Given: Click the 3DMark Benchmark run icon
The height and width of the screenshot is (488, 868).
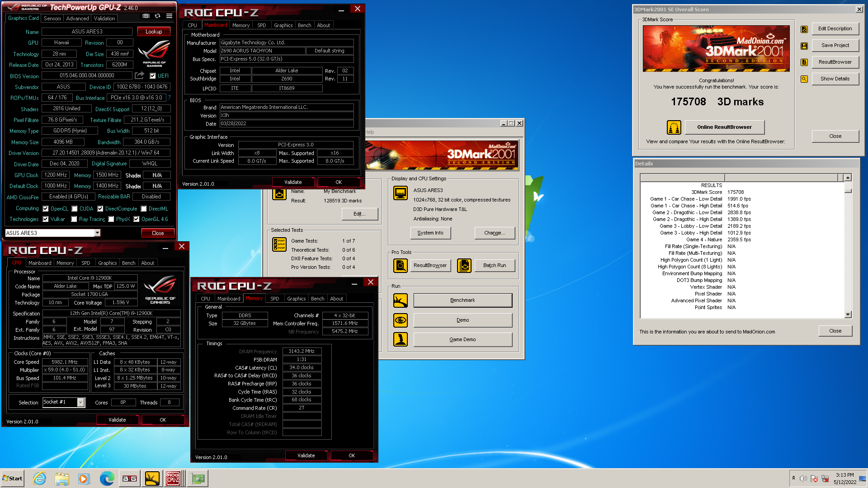Looking at the screenshot, I should pyautogui.click(x=400, y=300).
